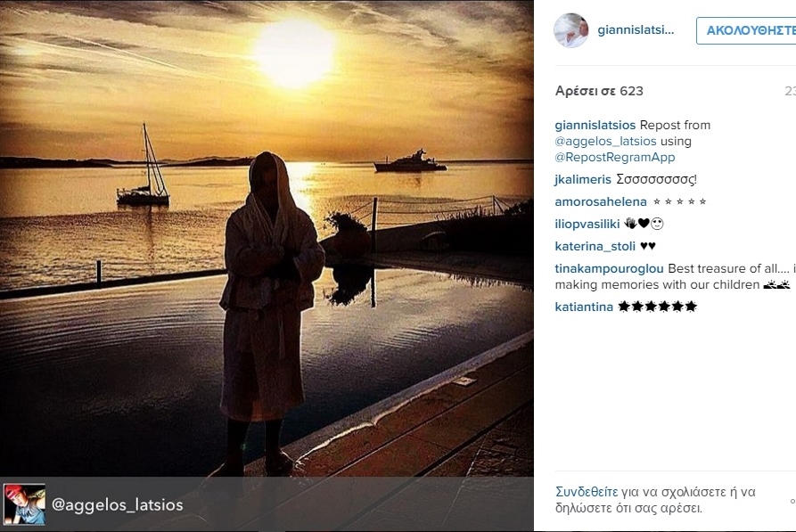Open giannislatsios profile avatar
Screen dimensions: 796x532
[x=571, y=30]
